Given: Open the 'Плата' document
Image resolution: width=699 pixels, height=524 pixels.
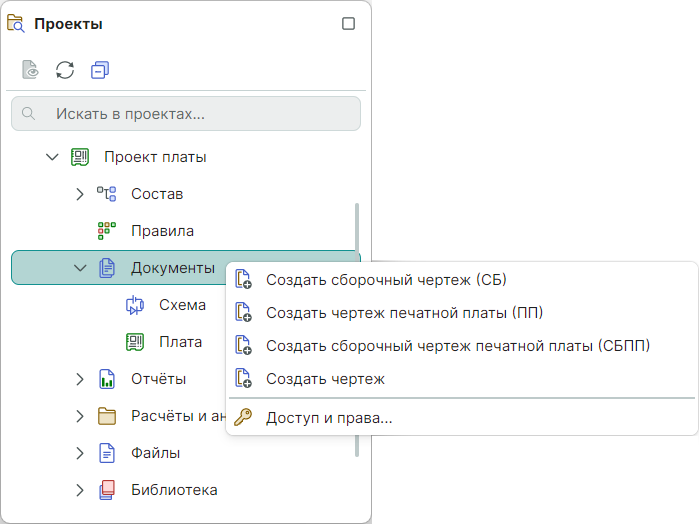Looking at the screenshot, I should click(181, 342).
